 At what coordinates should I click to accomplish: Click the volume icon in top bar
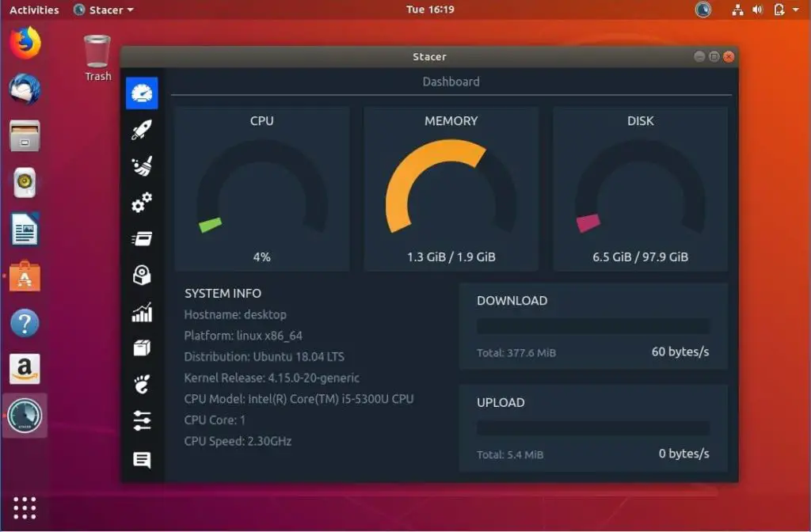(x=758, y=9)
